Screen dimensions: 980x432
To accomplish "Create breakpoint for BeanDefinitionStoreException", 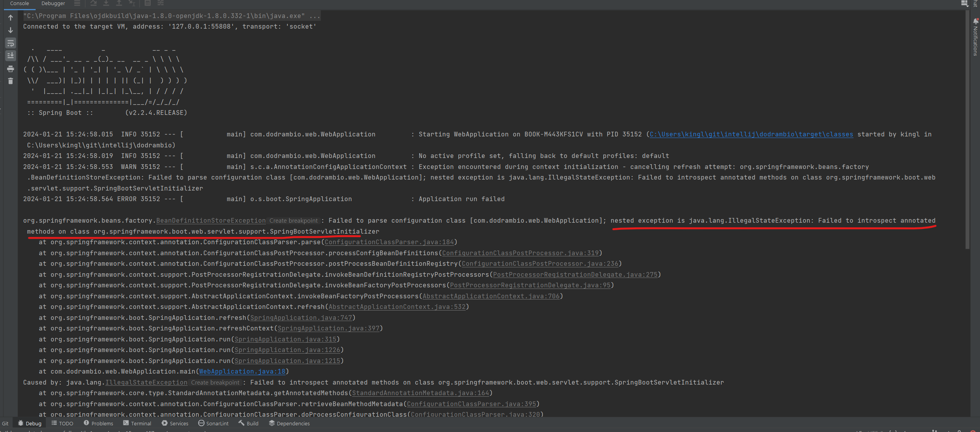I will point(293,221).
